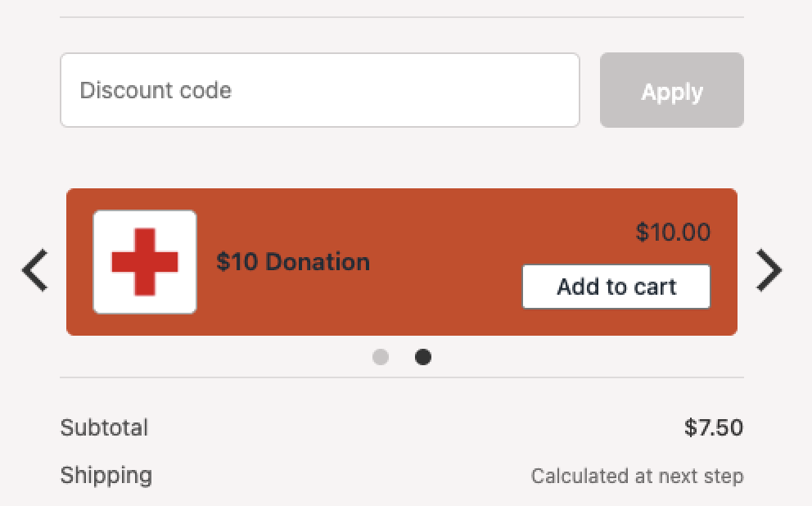The image size is (812, 506).
Task: Select the first carousel pagination dot
Action: click(x=381, y=357)
